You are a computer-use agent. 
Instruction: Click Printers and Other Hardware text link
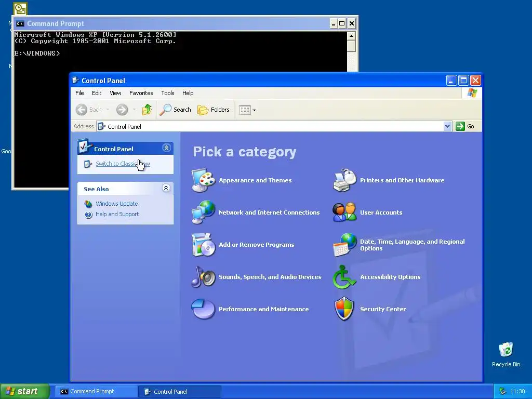[x=402, y=180]
